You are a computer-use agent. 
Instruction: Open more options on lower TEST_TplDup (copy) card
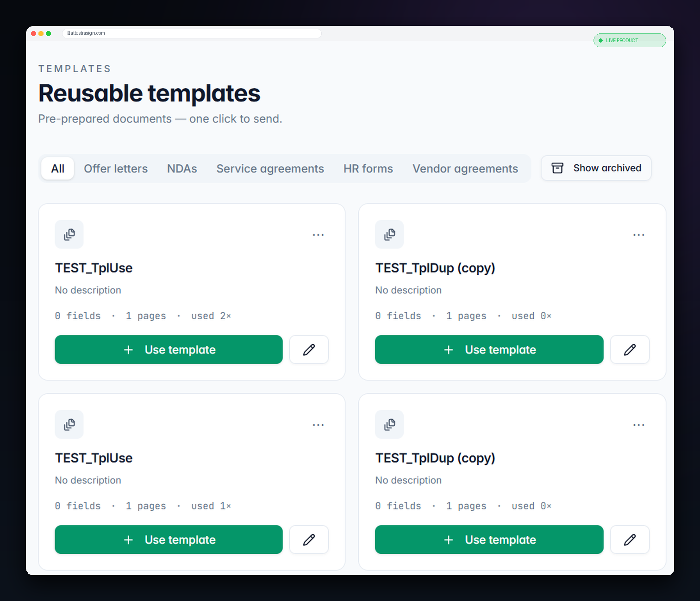pyautogui.click(x=638, y=425)
